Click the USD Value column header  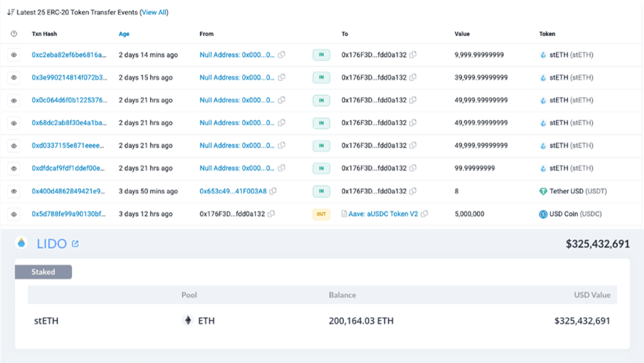[x=592, y=295]
